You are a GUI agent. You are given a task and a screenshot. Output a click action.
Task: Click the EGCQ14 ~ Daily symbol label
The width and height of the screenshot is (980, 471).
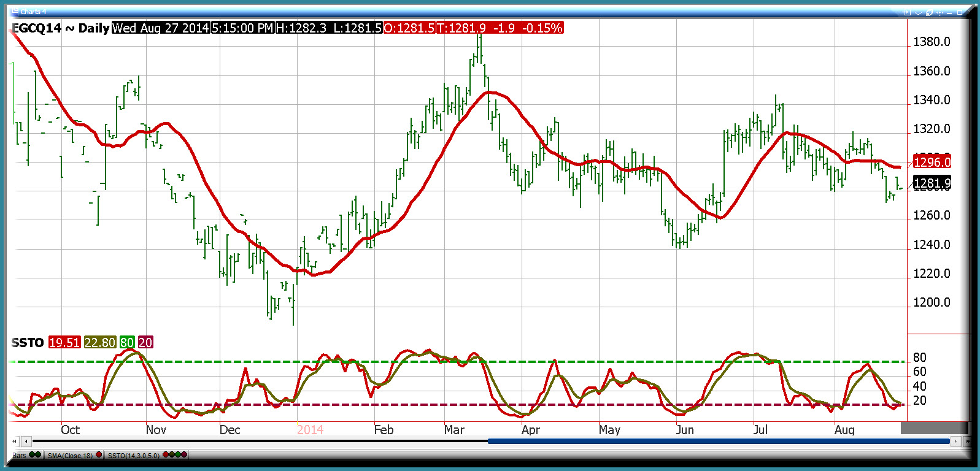click(61, 28)
